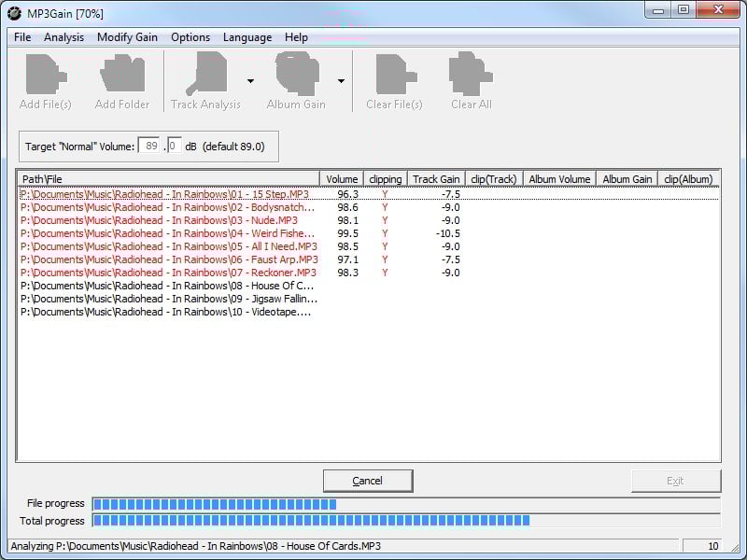Open the Album Gain dropdown arrow
Viewport: 747px width, 560px height.
341,79
